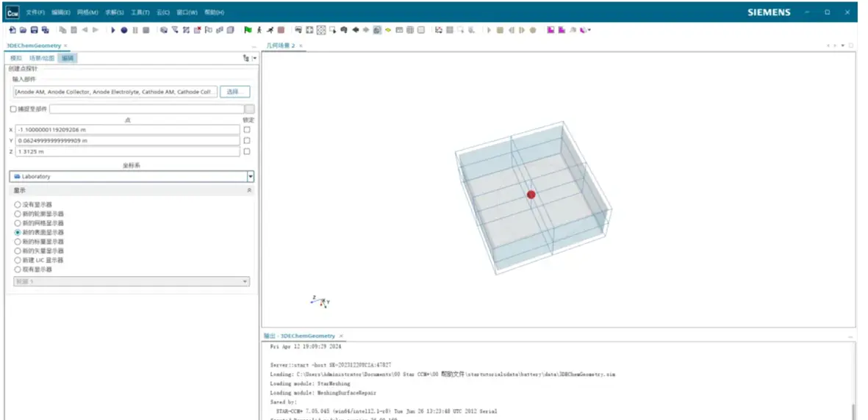Select the 新的网格显示器 radio option
This screenshot has width=868, height=420.
pyautogui.click(x=18, y=223)
